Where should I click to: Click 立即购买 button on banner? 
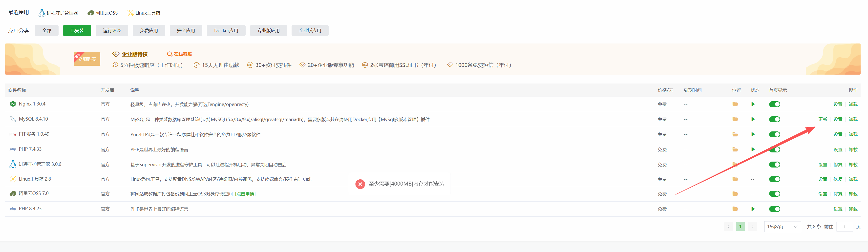coord(86,59)
